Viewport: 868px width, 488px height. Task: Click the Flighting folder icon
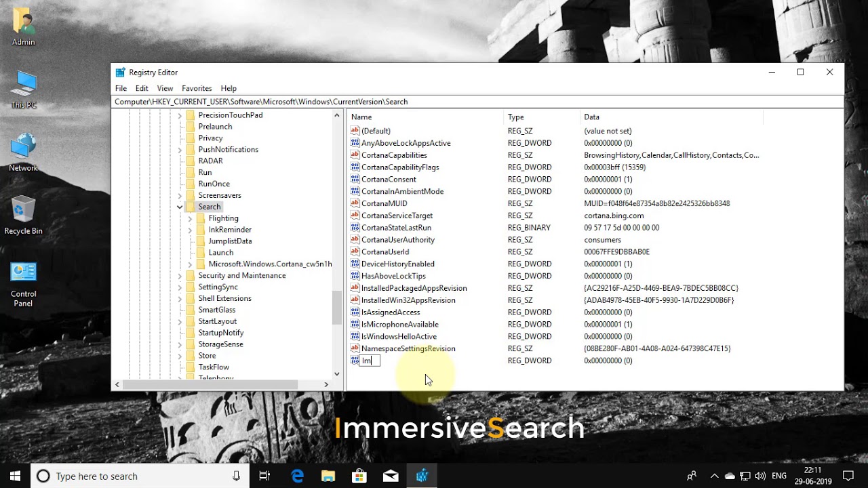201,218
